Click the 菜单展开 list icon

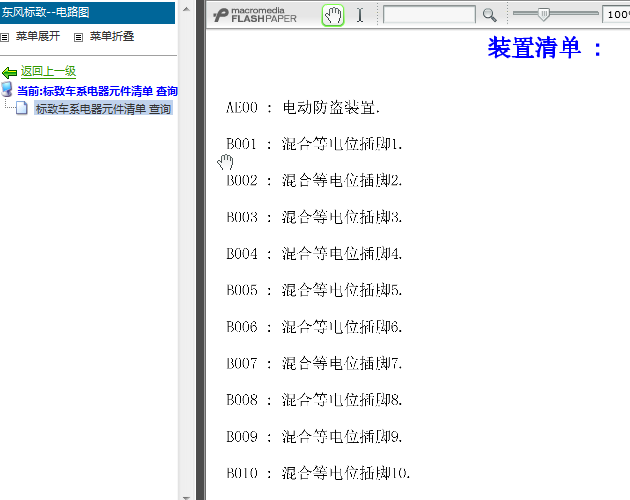pos(4,37)
